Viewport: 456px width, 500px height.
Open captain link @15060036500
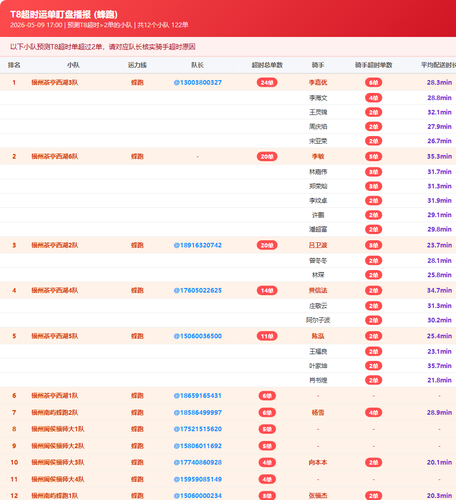coord(198,336)
